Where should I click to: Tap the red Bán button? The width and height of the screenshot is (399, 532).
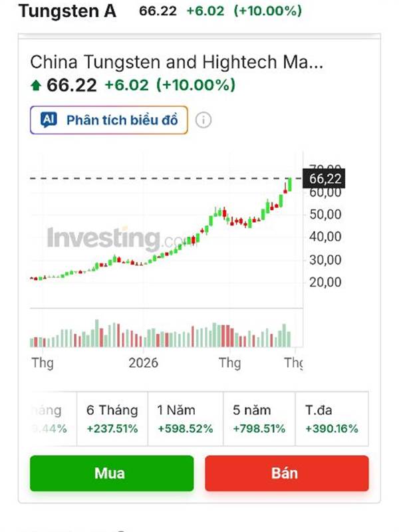click(x=286, y=473)
